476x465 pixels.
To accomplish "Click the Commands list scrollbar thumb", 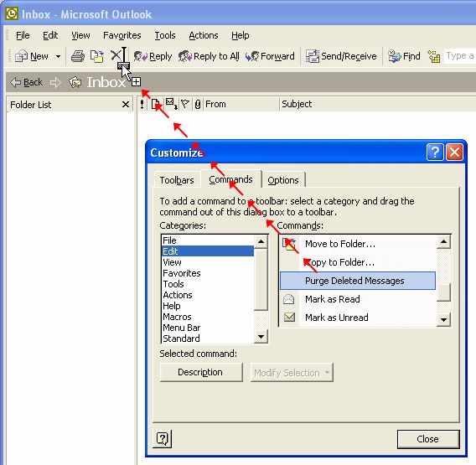I will click(x=443, y=292).
